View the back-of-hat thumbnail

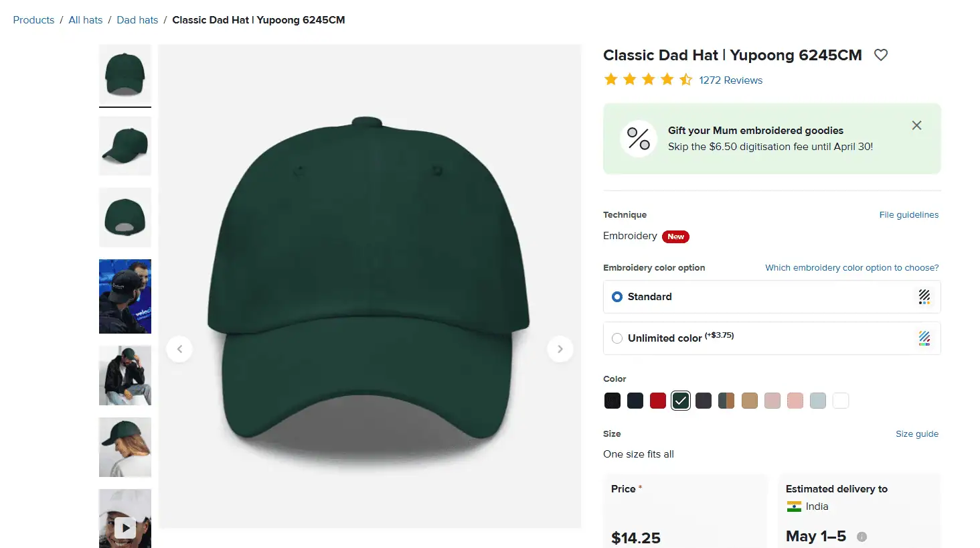[x=125, y=218]
